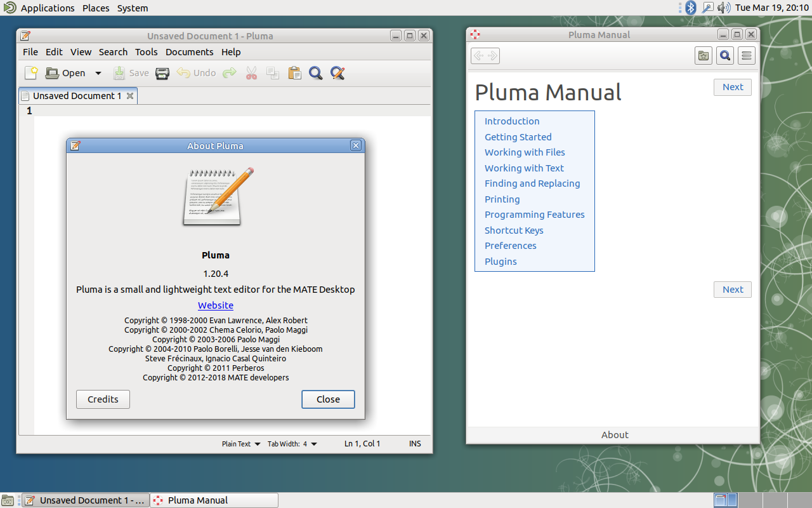Click the Paste clipboard icon in toolbar
The image size is (812, 508).
pos(294,73)
